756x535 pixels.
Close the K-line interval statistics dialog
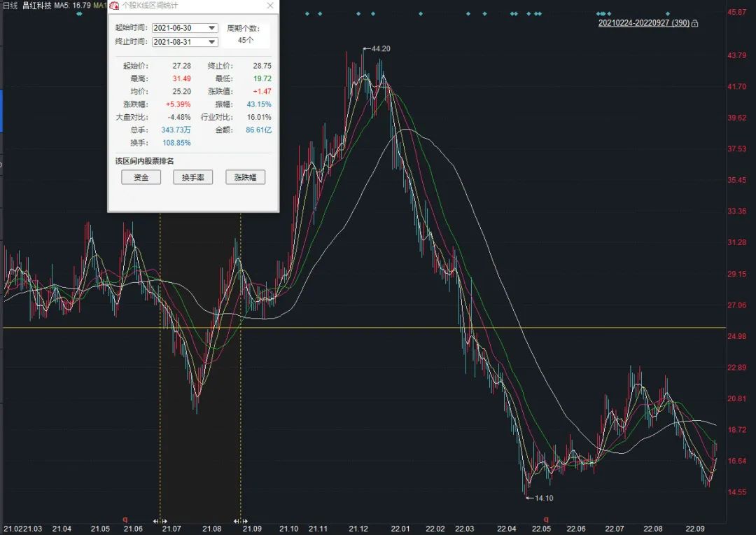[270, 6]
